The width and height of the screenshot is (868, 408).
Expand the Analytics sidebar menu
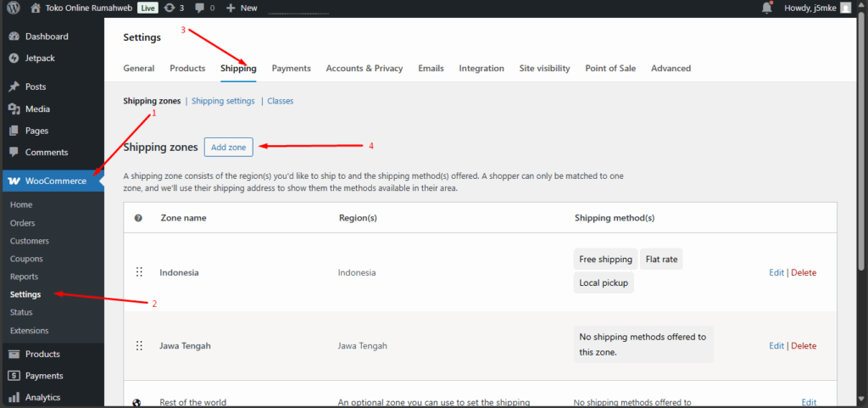[42, 397]
